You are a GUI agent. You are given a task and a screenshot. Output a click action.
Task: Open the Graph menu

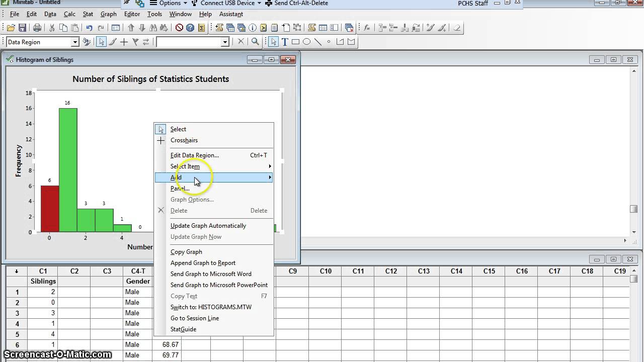point(109,14)
